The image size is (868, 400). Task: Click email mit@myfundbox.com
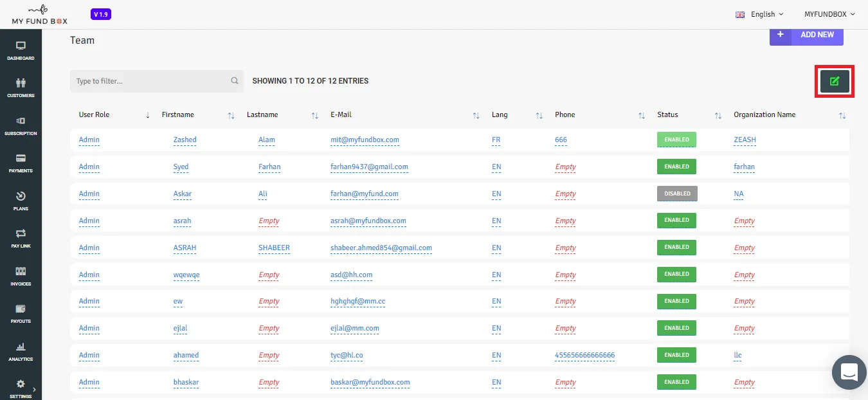coord(365,140)
